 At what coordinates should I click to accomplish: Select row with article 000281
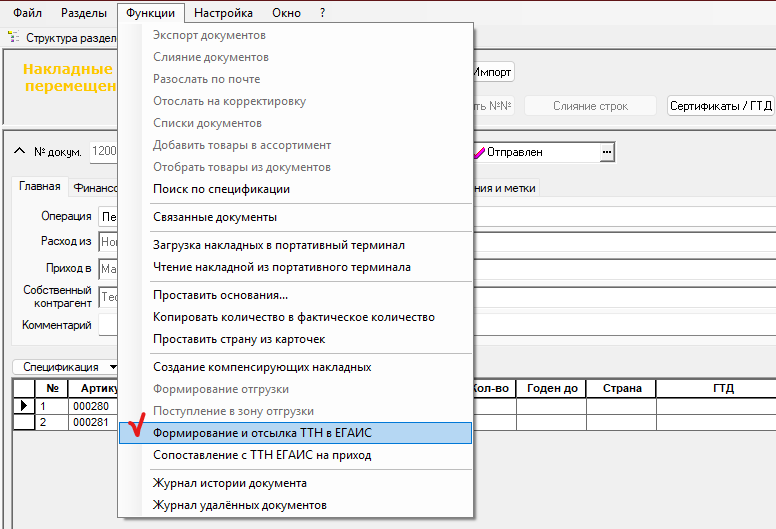tap(93, 422)
